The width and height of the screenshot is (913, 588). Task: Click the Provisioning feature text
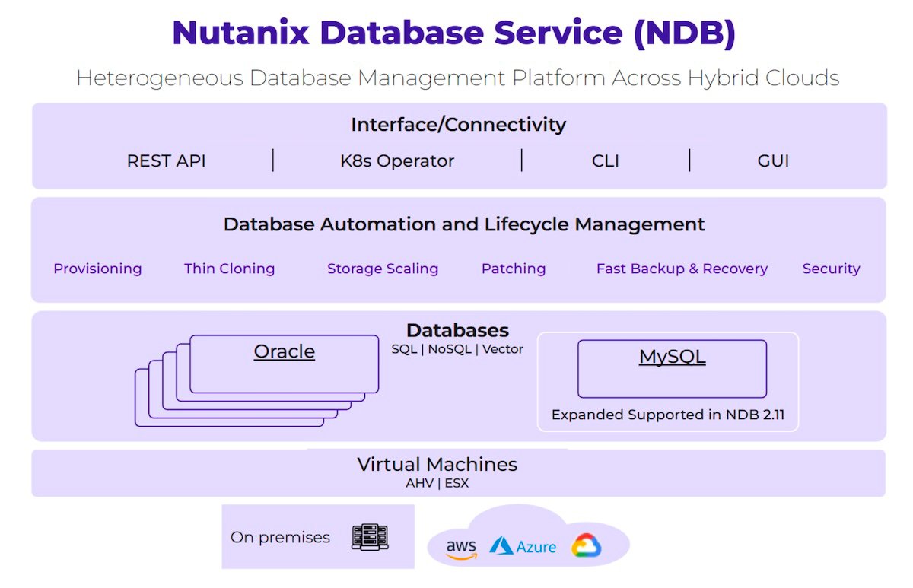[97, 269]
